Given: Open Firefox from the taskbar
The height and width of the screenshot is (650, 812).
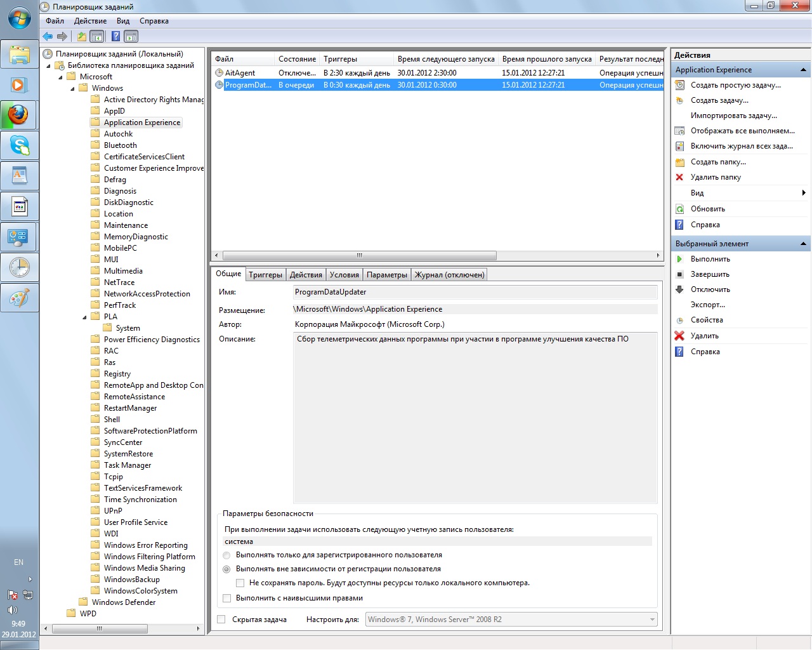Looking at the screenshot, I should (x=19, y=115).
